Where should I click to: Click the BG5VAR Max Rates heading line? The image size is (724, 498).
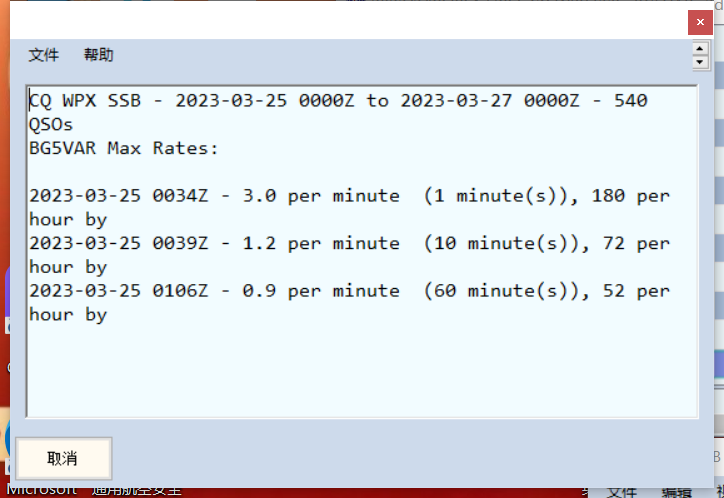click(123, 148)
